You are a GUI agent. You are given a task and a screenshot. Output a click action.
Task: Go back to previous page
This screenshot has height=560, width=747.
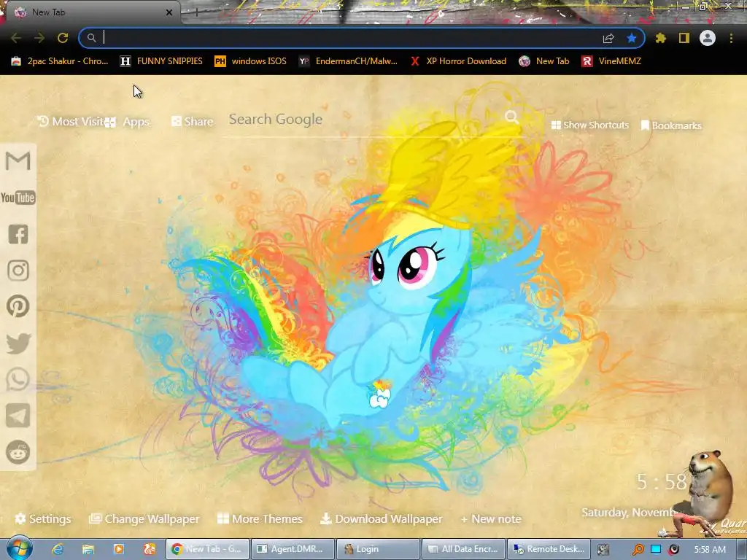[16, 38]
